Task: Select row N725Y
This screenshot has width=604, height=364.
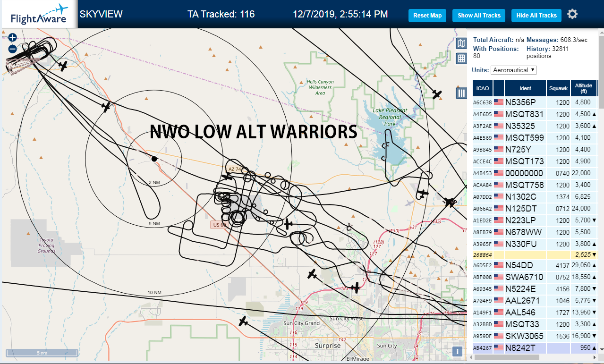Action: pyautogui.click(x=536, y=150)
